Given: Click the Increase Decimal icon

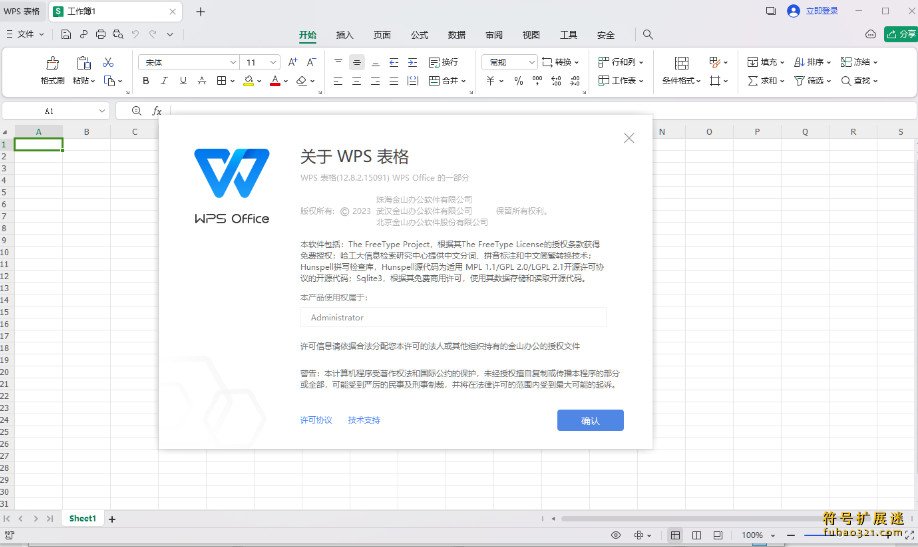Looking at the screenshot, I should point(556,81).
